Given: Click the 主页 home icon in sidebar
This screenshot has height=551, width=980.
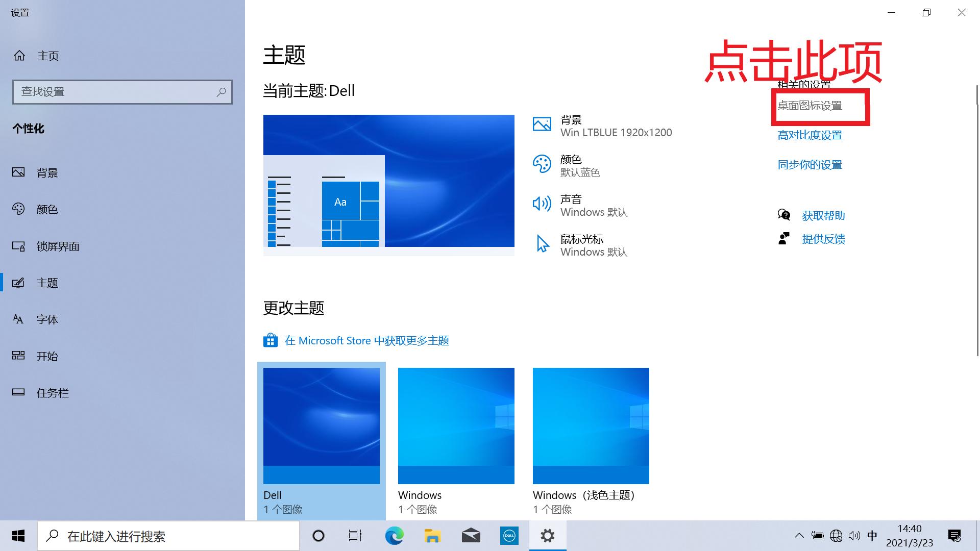Looking at the screenshot, I should point(19,56).
